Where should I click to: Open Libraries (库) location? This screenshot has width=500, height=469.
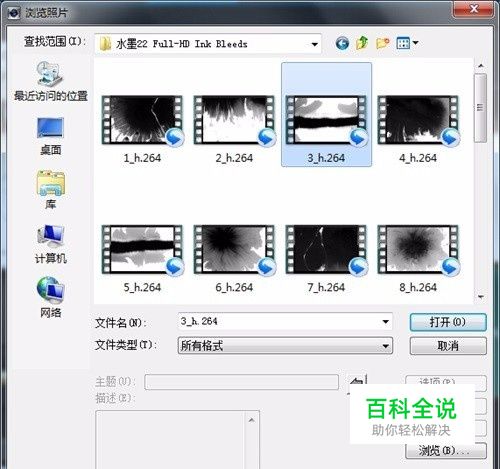(50, 190)
